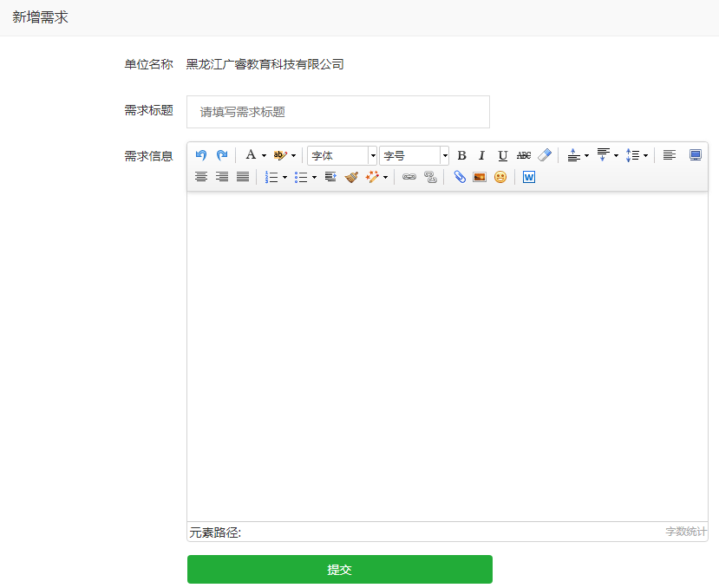
Task: Click the eraser clear-formatting icon
Action: click(x=545, y=155)
